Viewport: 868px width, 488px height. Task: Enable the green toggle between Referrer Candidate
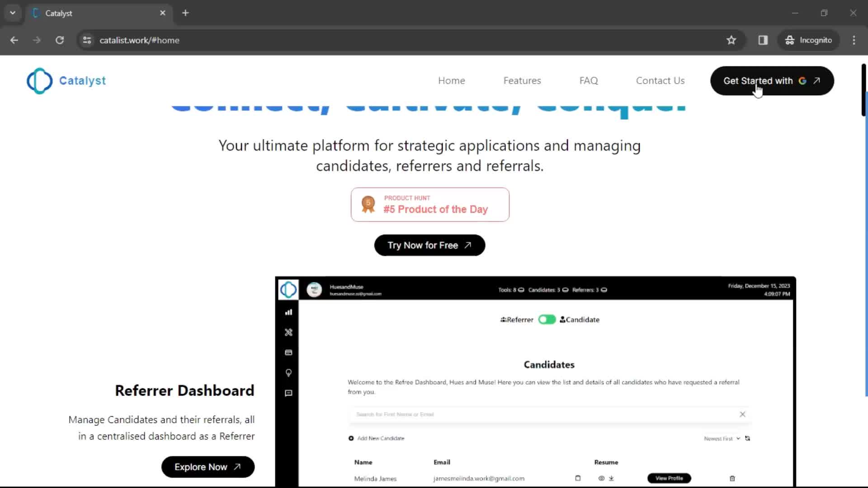546,319
